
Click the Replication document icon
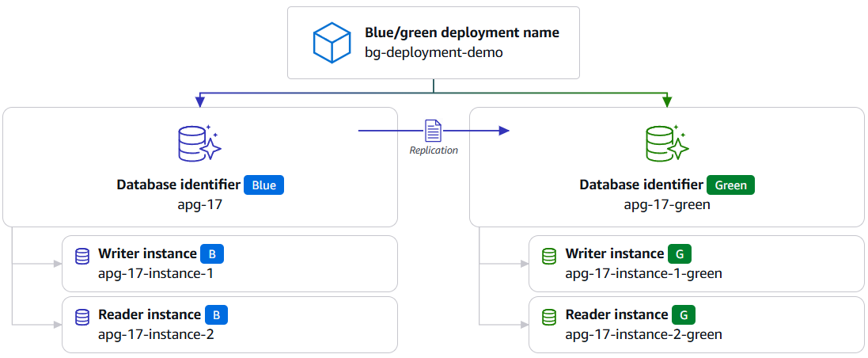[433, 131]
